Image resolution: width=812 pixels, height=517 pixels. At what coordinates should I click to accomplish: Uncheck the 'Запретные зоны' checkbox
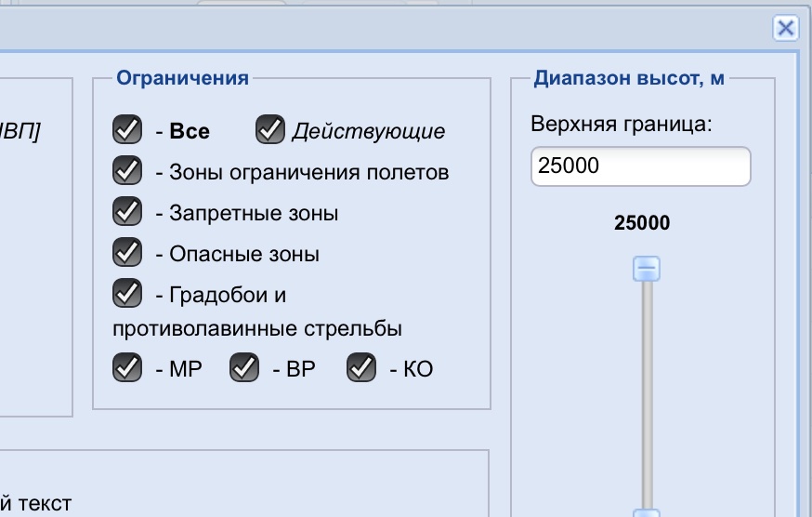[126, 212]
